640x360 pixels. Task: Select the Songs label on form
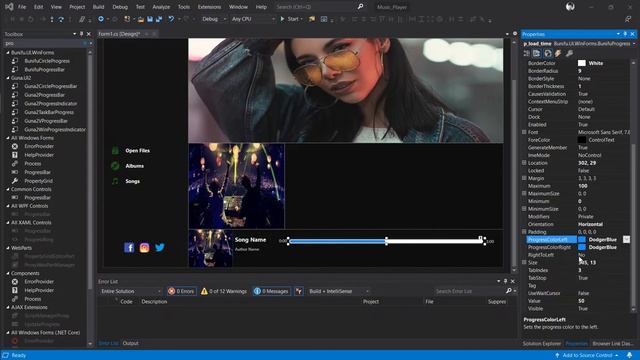pos(133,181)
